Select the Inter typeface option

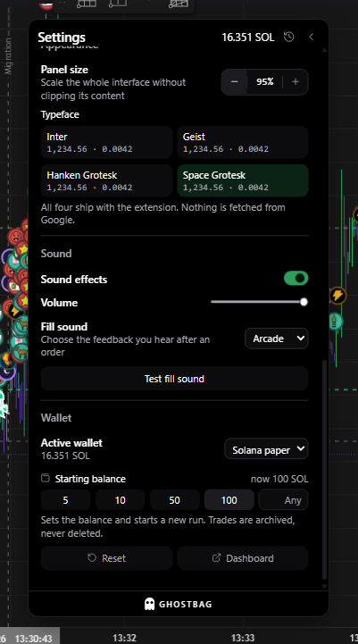107,142
